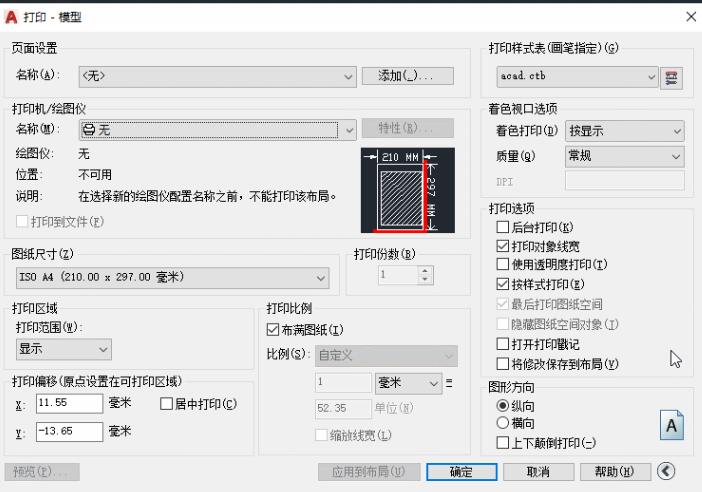Image resolution: width=702 pixels, height=492 pixels.
Task: Click the DPI input field
Action: (625, 181)
